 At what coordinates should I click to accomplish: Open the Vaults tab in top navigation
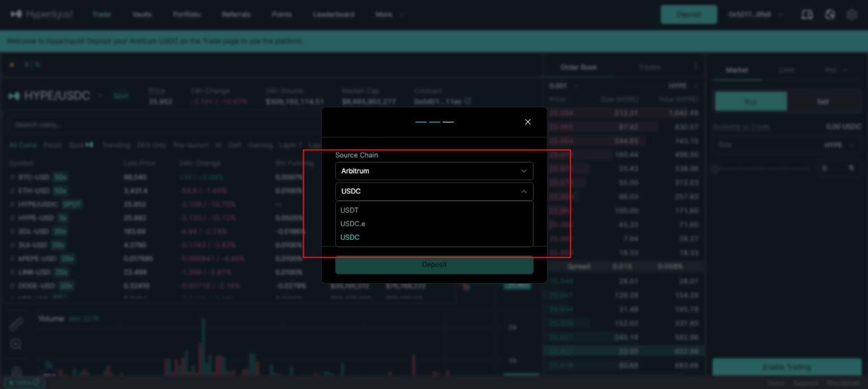pos(142,15)
